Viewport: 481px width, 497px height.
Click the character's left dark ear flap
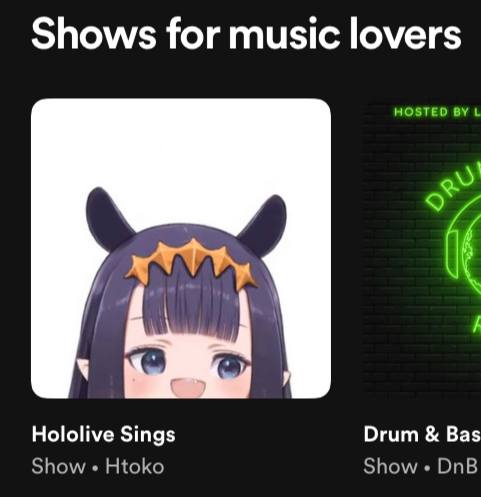109,219
